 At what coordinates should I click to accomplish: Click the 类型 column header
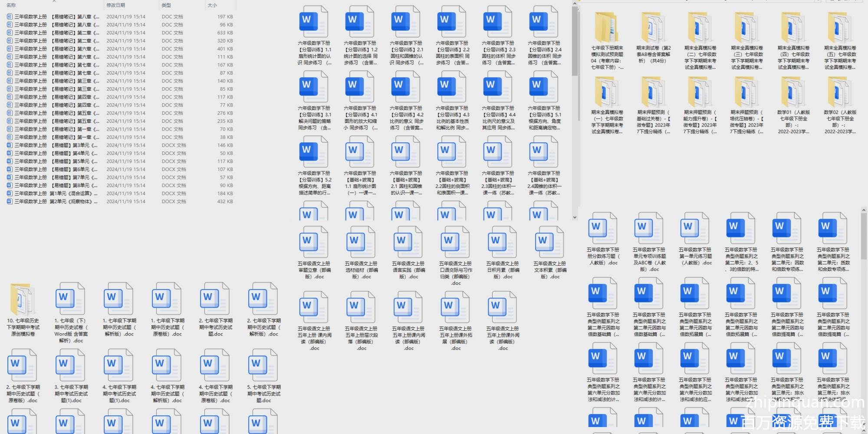(x=166, y=5)
